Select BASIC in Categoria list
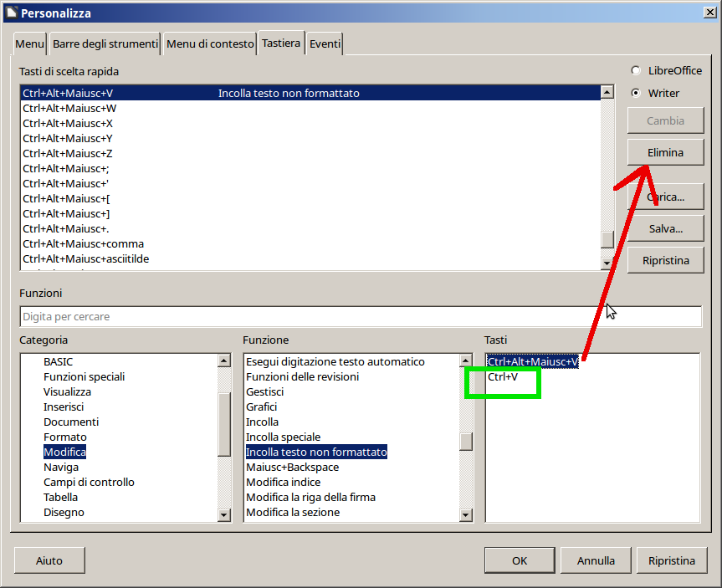 click(x=58, y=361)
